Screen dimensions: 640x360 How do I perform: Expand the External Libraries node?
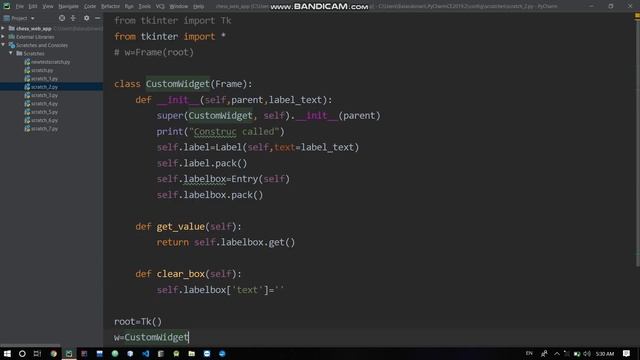point(3,37)
